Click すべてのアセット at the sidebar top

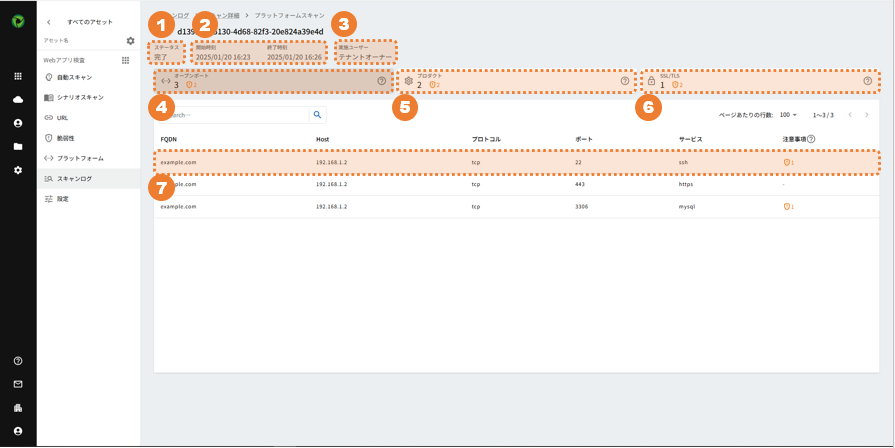click(x=90, y=22)
